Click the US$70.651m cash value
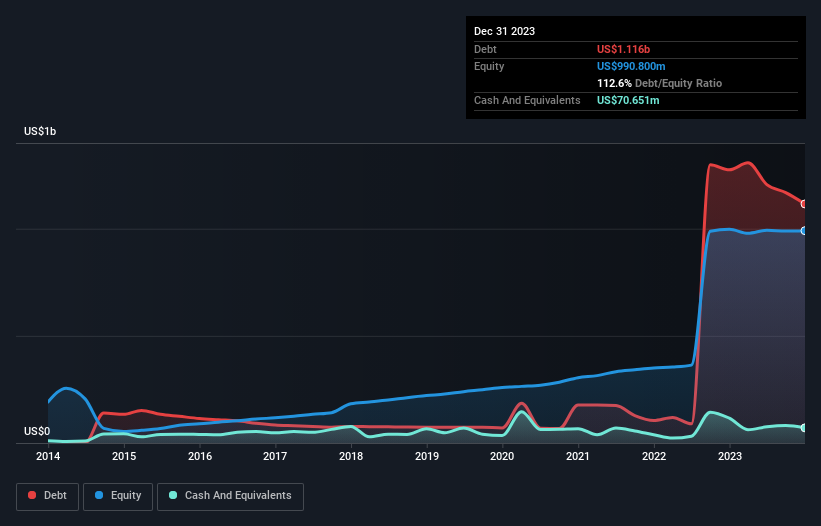 click(x=628, y=100)
